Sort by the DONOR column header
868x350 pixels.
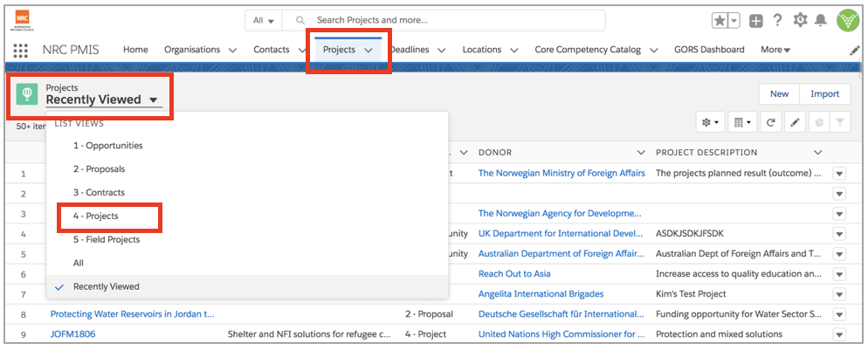[495, 153]
